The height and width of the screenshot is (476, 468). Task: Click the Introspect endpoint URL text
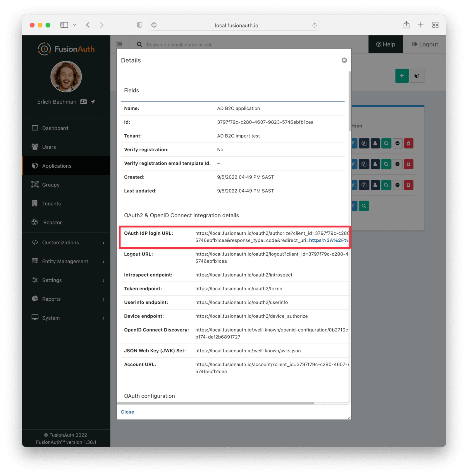(x=244, y=275)
